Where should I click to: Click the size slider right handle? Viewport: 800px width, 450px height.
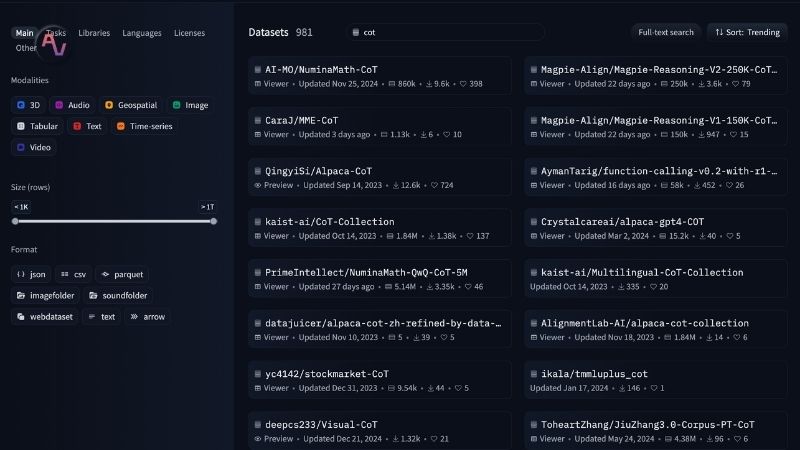click(x=214, y=221)
